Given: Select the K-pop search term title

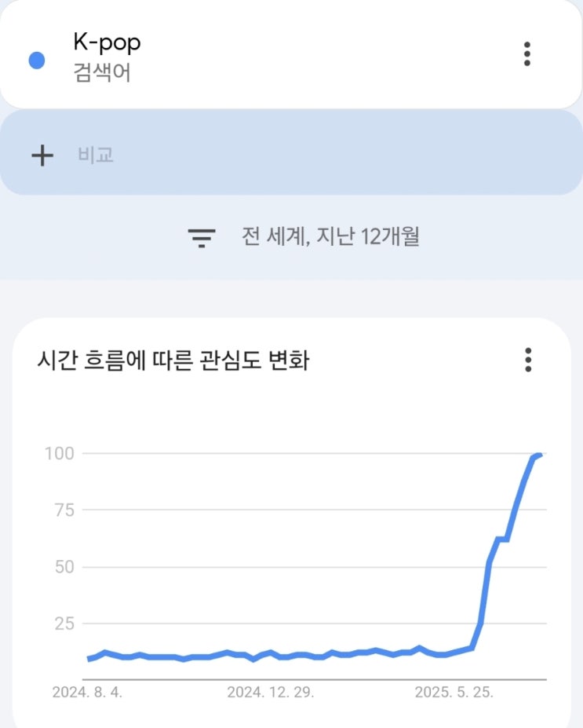Looking at the screenshot, I should pos(107,43).
